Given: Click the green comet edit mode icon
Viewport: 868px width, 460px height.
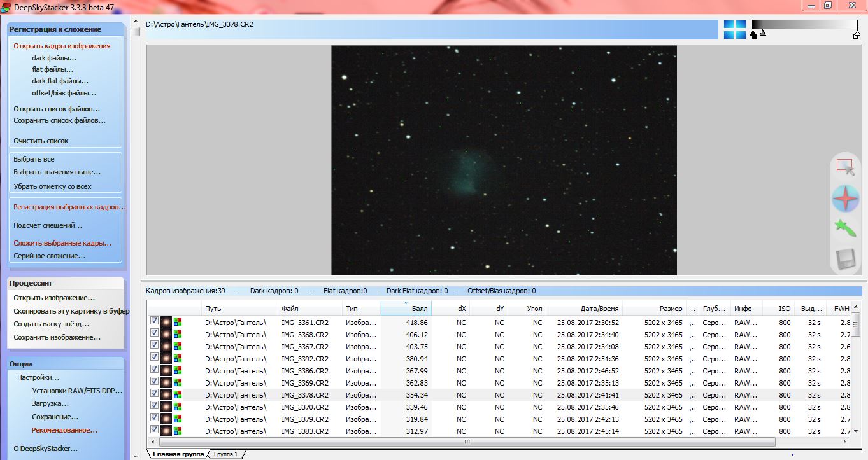Looking at the screenshot, I should pos(845,229).
